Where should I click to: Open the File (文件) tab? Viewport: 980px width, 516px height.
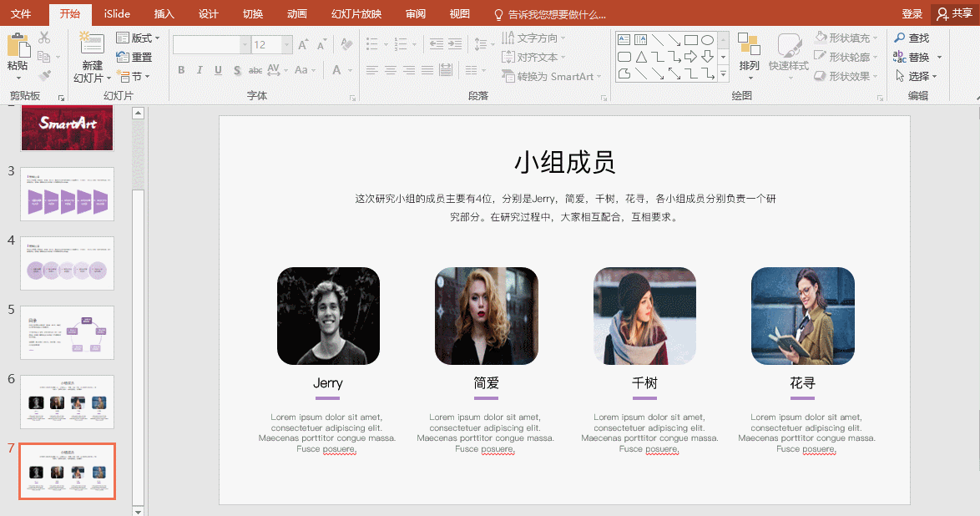21,13
